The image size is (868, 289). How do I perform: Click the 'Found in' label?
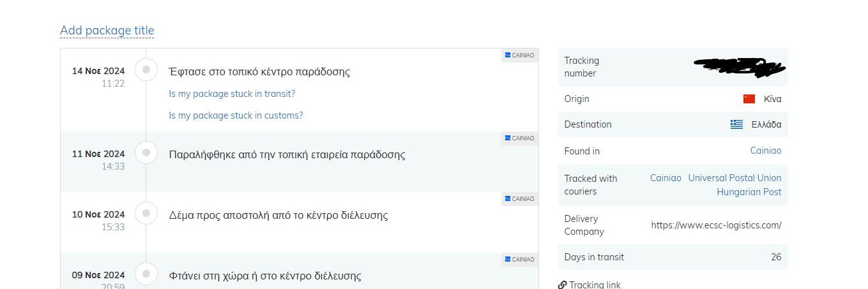point(582,151)
